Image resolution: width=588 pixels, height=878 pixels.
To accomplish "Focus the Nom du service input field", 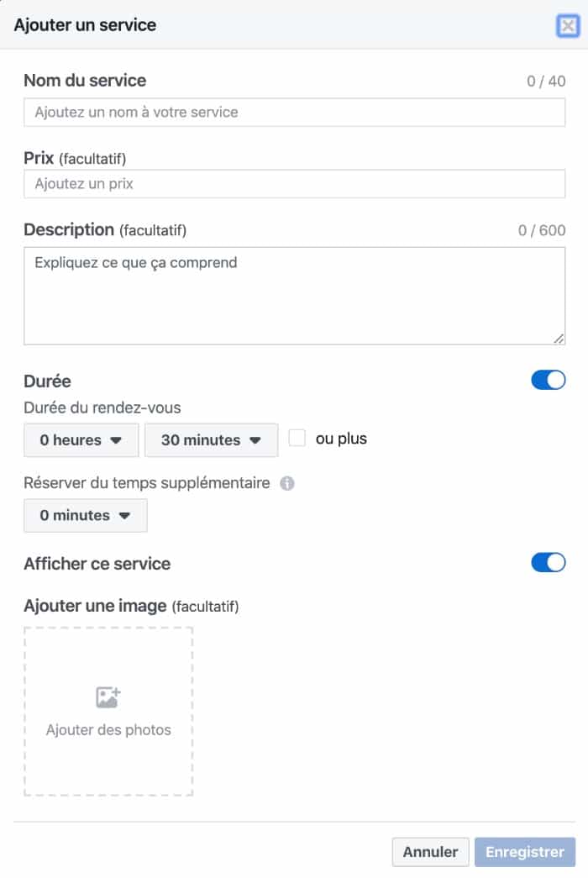I will 294,112.
